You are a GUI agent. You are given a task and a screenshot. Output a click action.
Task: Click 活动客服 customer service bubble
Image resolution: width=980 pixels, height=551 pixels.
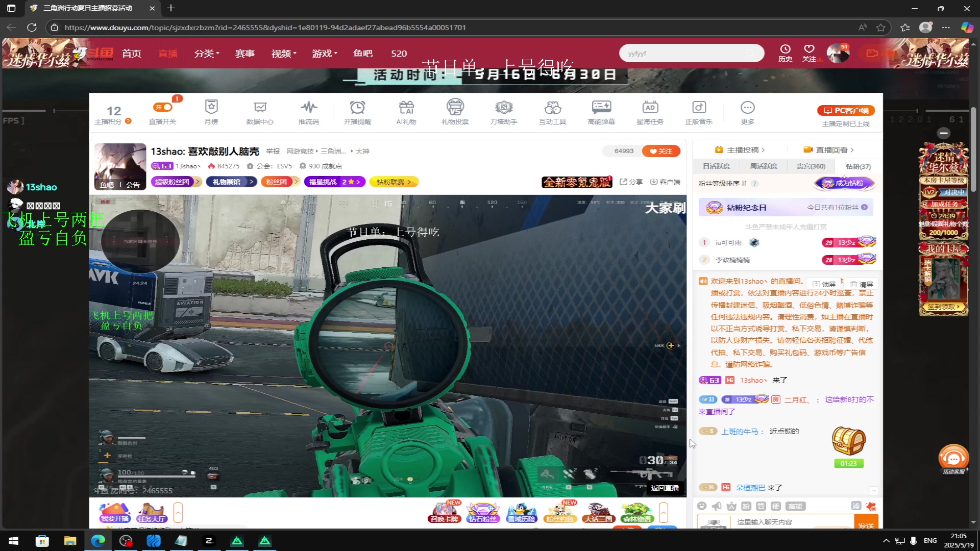click(953, 460)
